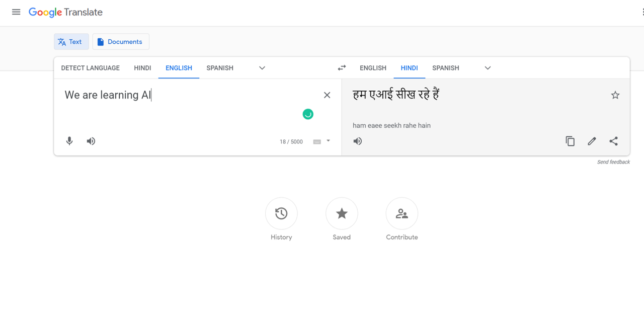Switch to Documents translation mode
Screen dimensions: 644x317
[x=121, y=42]
